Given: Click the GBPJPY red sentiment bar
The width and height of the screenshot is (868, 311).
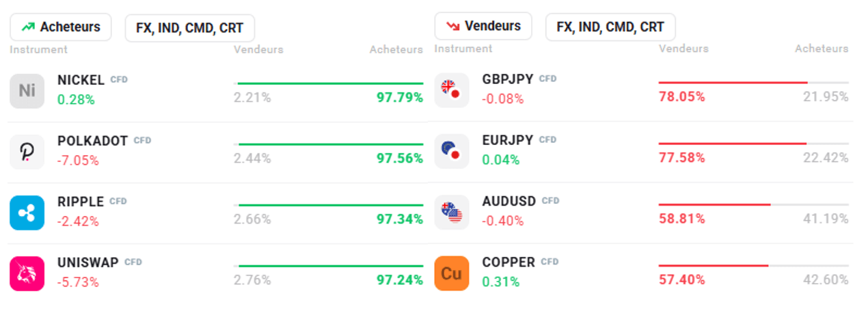Looking at the screenshot, I should tap(733, 83).
